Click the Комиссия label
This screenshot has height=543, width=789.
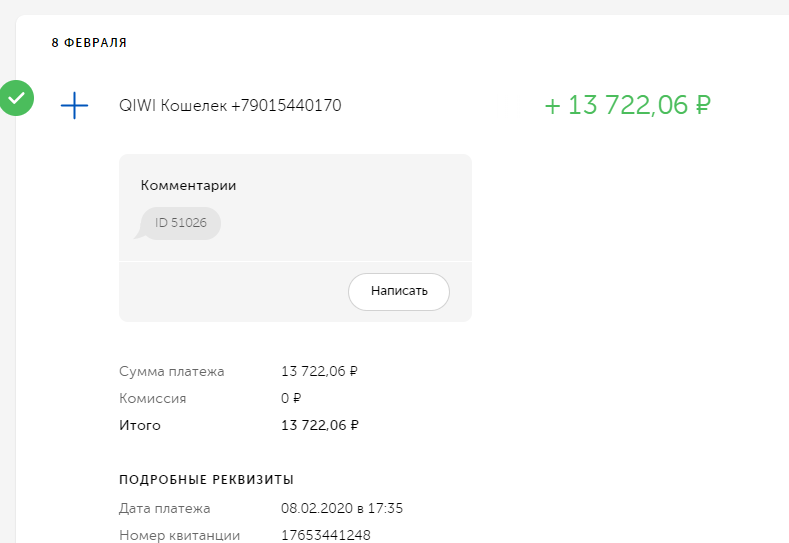pos(152,398)
